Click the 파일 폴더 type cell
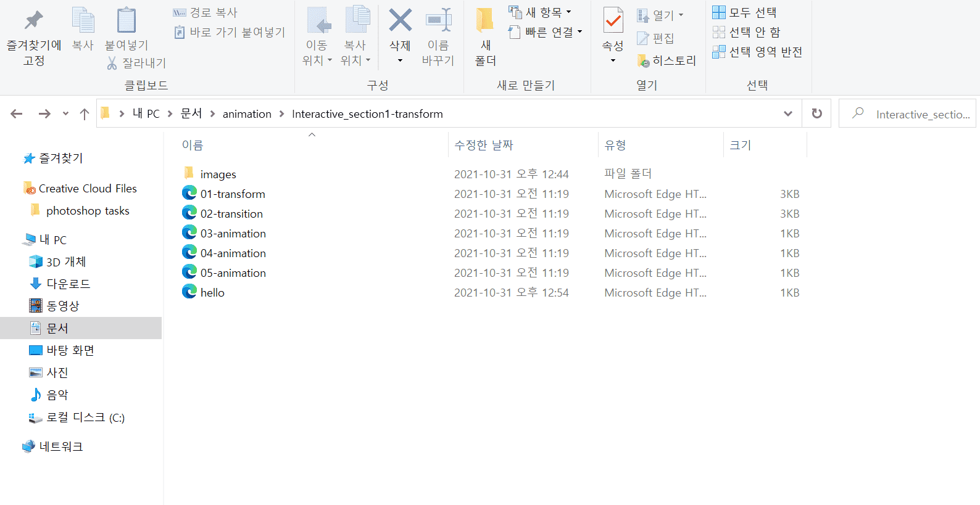The image size is (980, 505). click(x=628, y=174)
